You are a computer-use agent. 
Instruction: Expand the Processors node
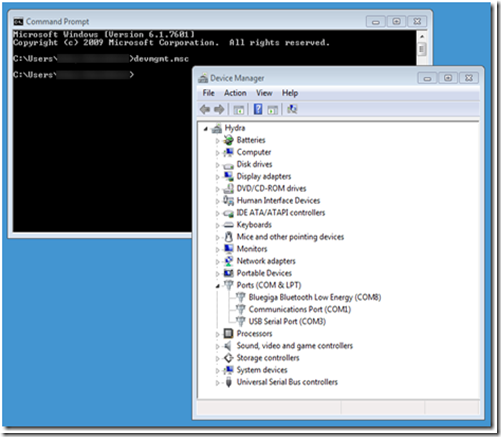tap(217, 334)
